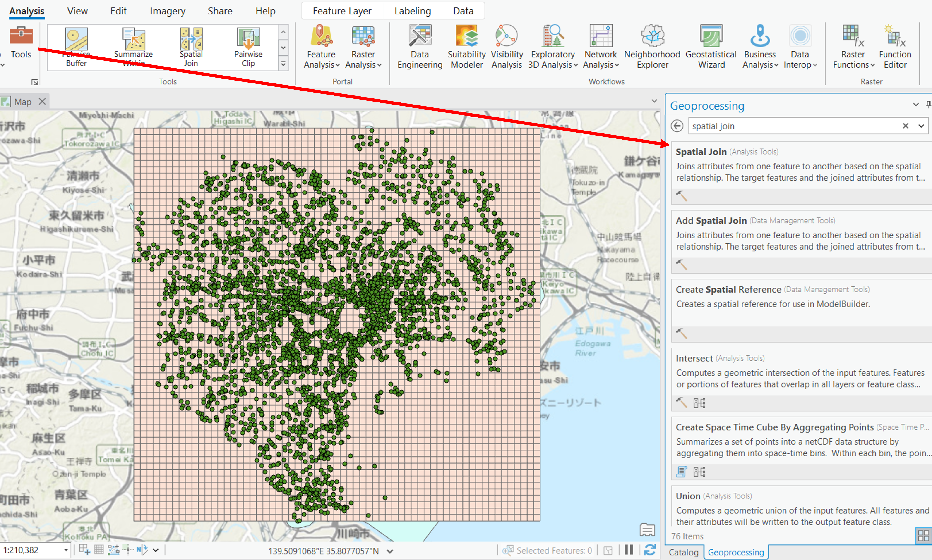Open Create Space Time Cube By Aggregating Points
This screenshot has width=932, height=560.
801,448
